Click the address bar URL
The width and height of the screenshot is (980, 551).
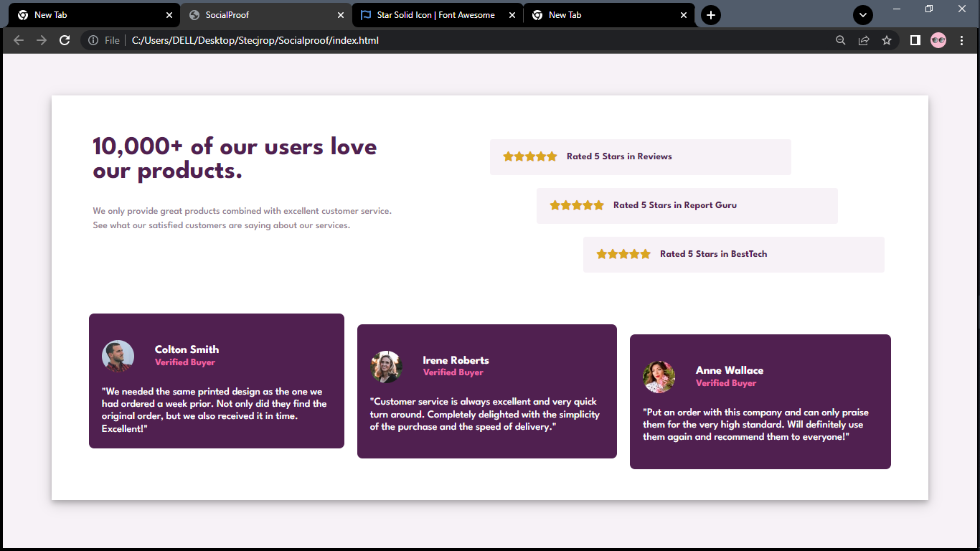click(x=255, y=40)
